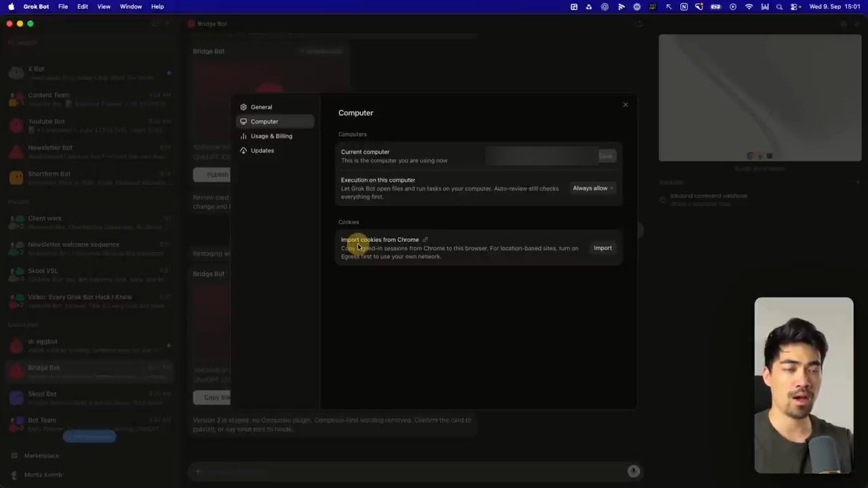This screenshot has height=488, width=868.
Task: Click the microphone button in message box
Action: (633, 471)
